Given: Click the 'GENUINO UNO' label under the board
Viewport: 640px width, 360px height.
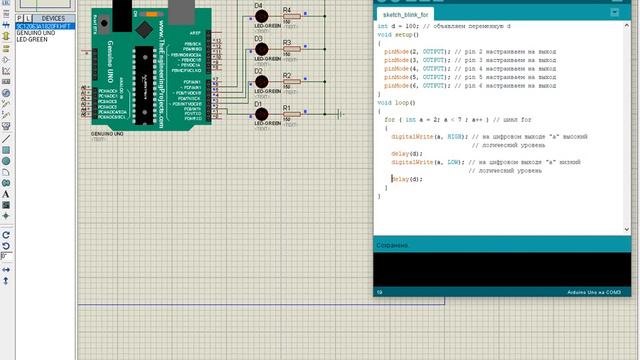Looking at the screenshot, I should click(107, 134).
